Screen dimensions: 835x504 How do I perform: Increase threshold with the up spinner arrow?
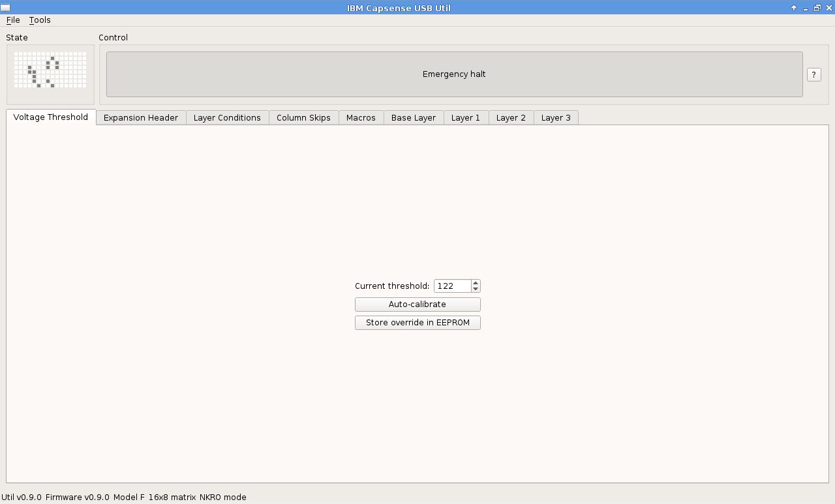(x=476, y=283)
